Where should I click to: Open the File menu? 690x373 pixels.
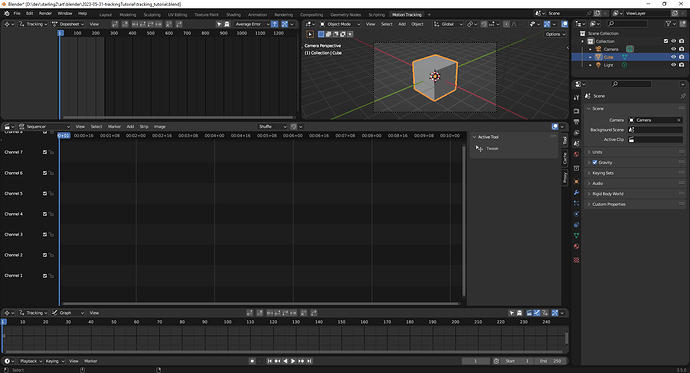[x=17, y=14]
